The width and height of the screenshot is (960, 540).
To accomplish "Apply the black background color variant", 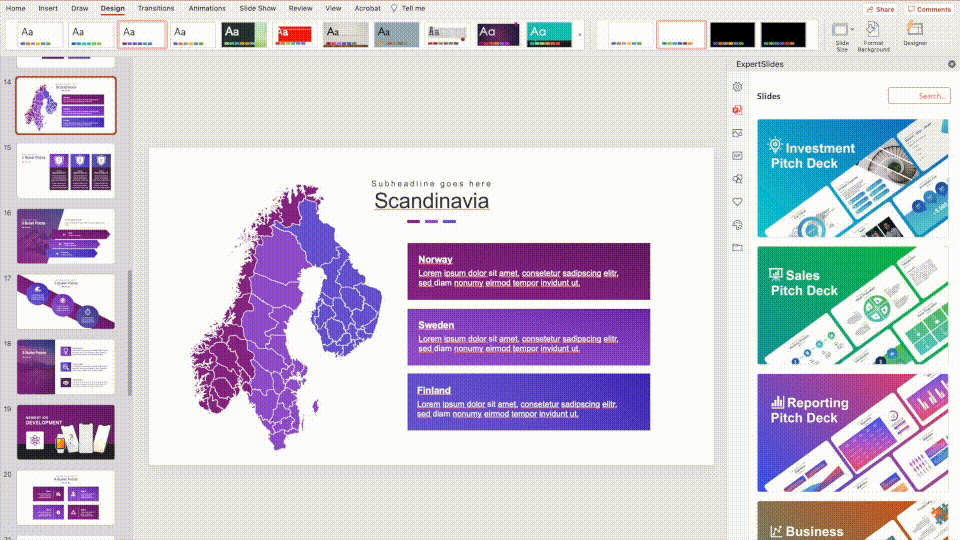I will click(x=732, y=35).
